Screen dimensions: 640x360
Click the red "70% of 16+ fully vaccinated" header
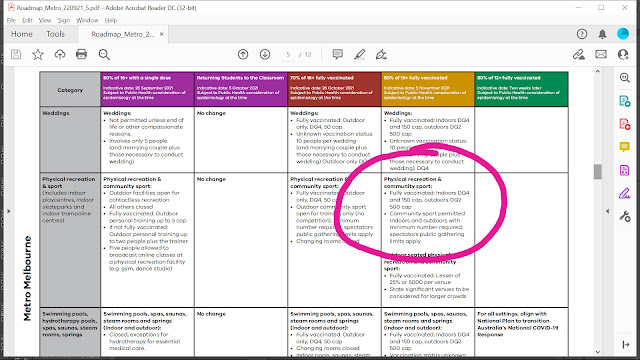tap(334, 89)
